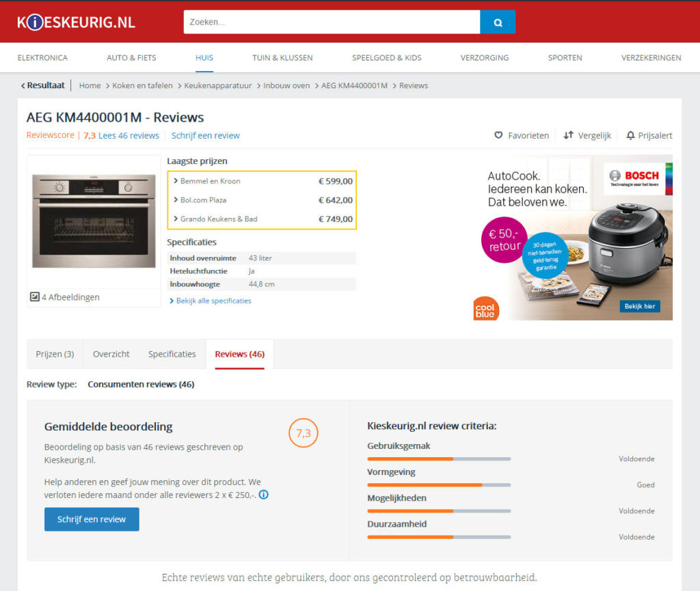Open the Grando Keukens & Bad offer
This screenshot has width=700, height=591.
pos(262,219)
